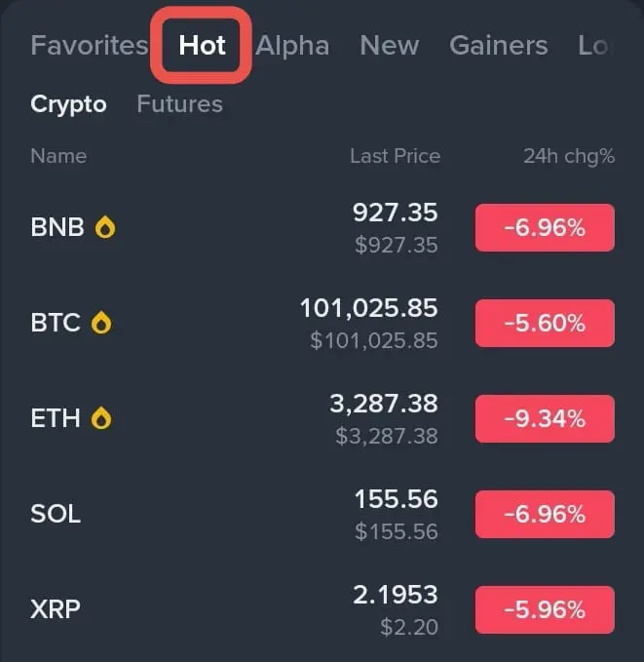Select the Crypto sub-tab
Image resolution: width=644 pixels, height=662 pixels.
(x=68, y=104)
